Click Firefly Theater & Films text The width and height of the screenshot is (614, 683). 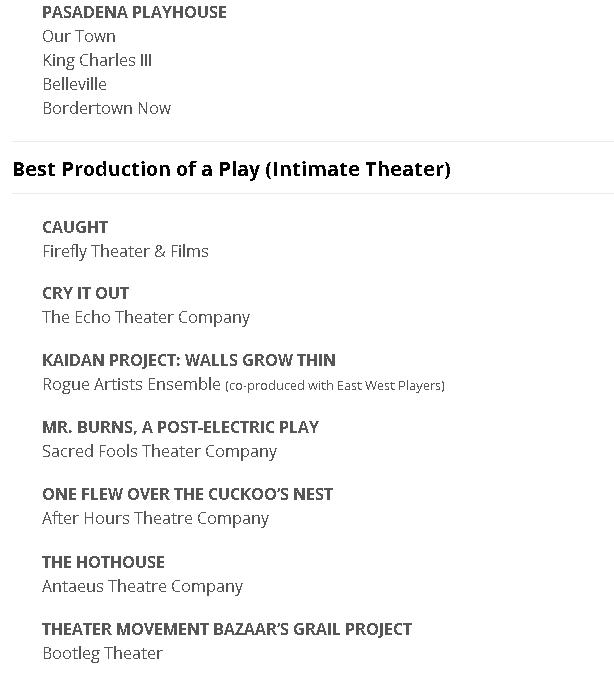(125, 251)
